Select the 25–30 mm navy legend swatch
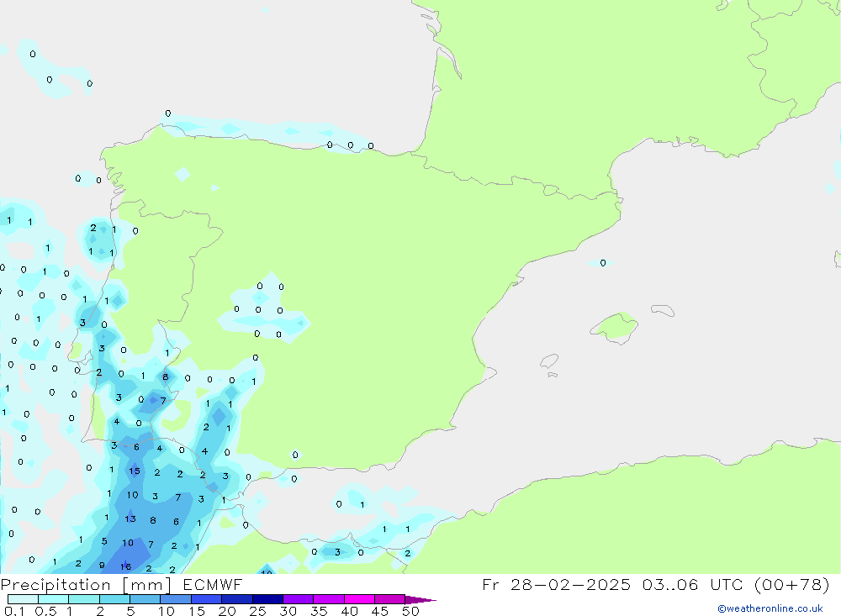 (x=267, y=599)
